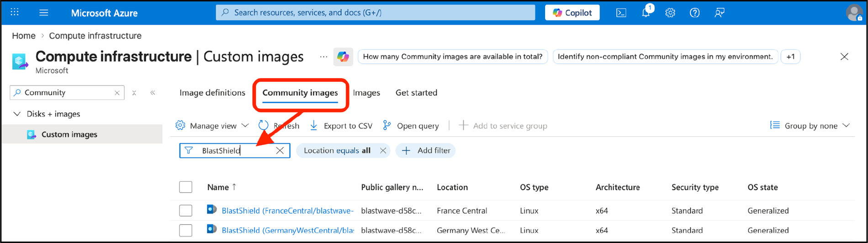This screenshot has width=868, height=243.
Task: Clear the Community sidebar search text
Action: (x=117, y=93)
